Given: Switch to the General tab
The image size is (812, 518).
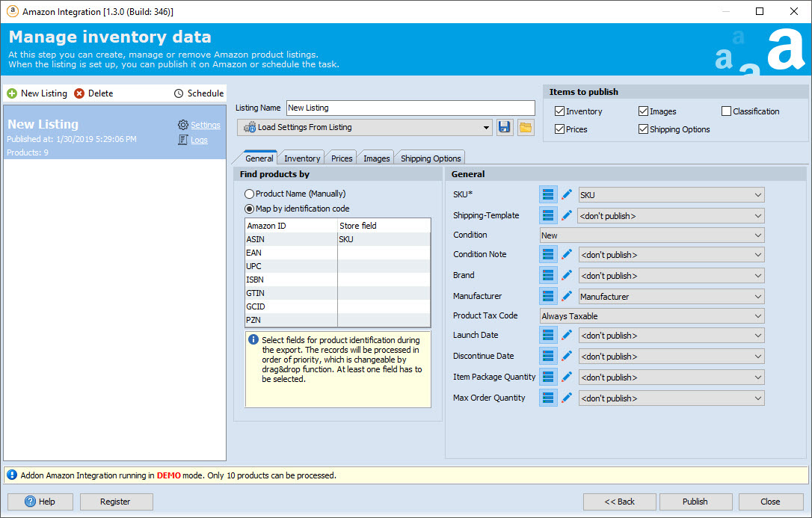Looking at the screenshot, I should pyautogui.click(x=259, y=158).
